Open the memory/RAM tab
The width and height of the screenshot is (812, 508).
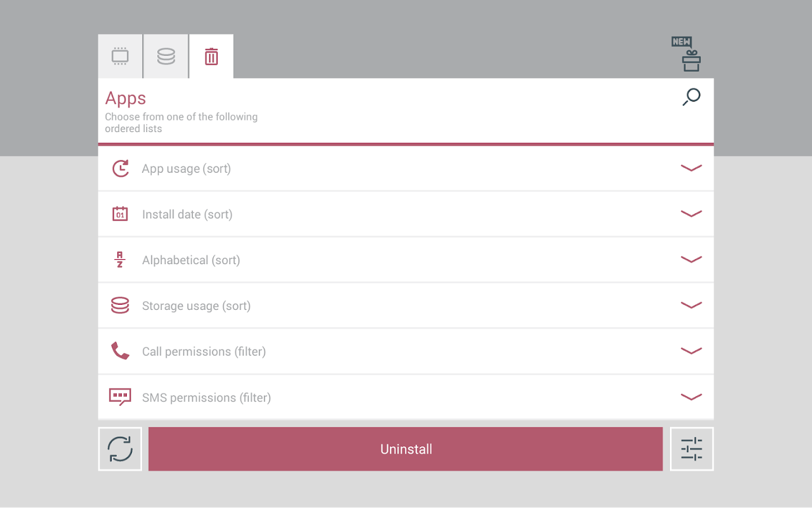point(120,56)
